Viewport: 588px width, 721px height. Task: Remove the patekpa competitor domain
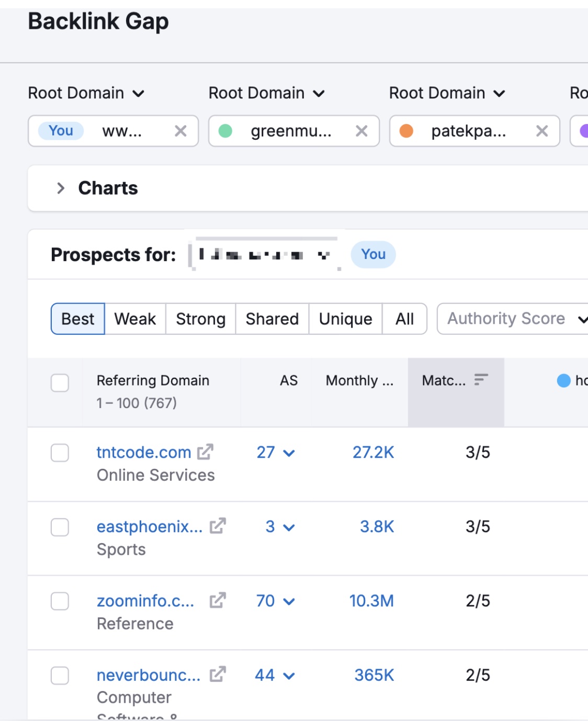pos(541,131)
